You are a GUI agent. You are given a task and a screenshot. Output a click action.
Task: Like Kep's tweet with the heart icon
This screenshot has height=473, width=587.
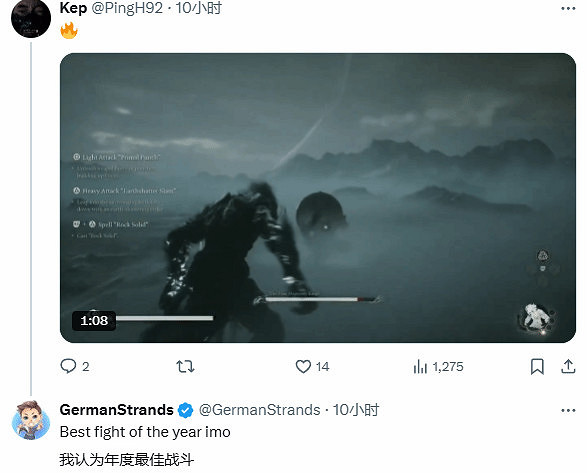pyautogui.click(x=303, y=366)
